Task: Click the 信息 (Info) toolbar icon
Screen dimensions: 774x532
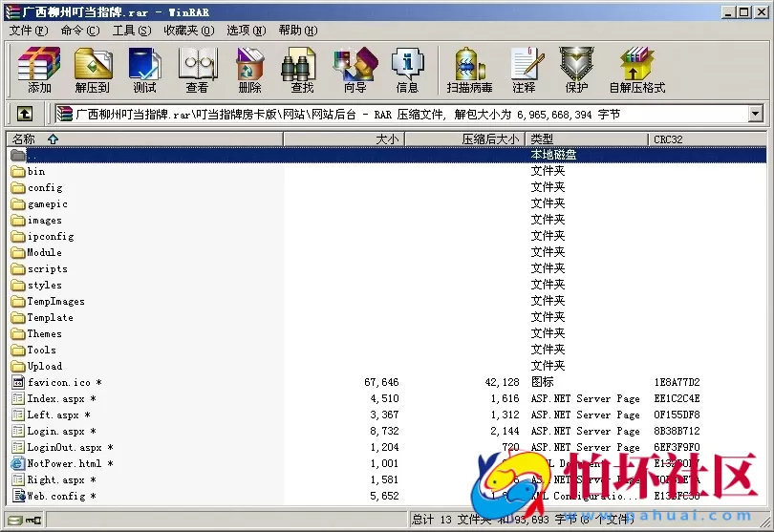Action: click(x=407, y=70)
